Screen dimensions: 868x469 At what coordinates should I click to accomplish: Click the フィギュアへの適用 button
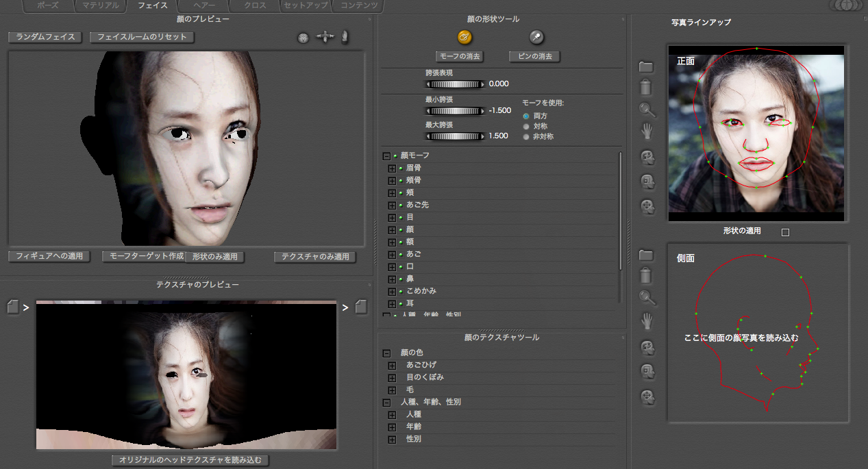point(49,256)
